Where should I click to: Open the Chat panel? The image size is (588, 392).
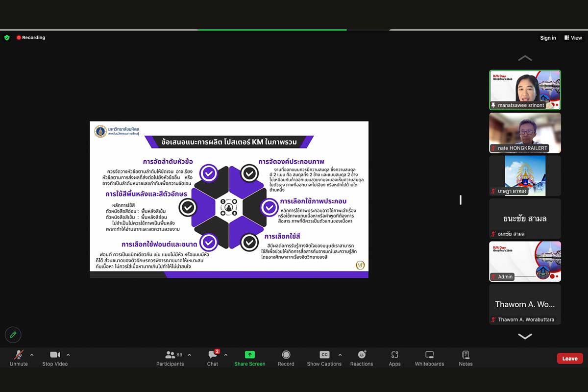pyautogui.click(x=213, y=357)
